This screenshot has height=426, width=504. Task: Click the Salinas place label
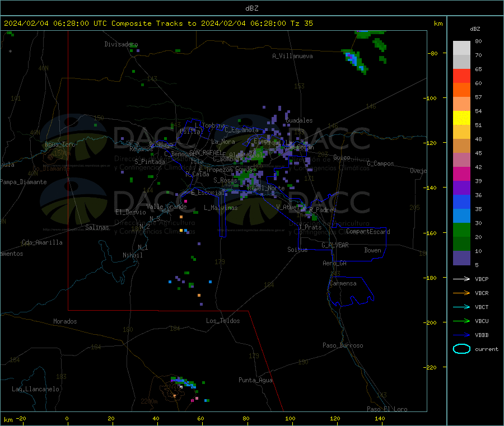point(97,227)
